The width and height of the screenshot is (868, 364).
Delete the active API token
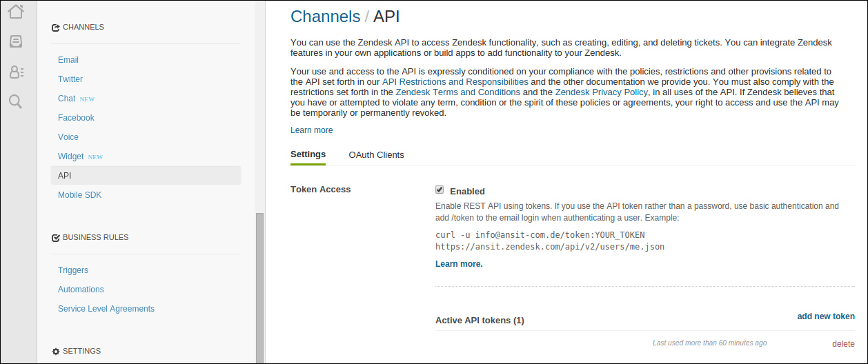click(x=843, y=344)
